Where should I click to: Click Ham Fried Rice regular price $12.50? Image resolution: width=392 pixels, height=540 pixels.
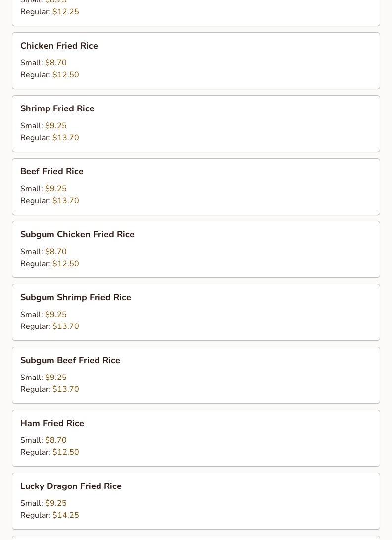click(65, 452)
